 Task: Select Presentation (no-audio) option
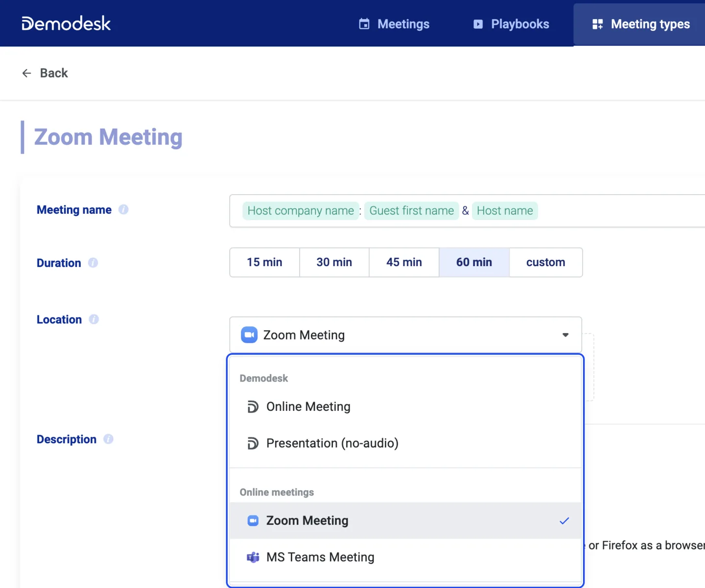(405, 443)
